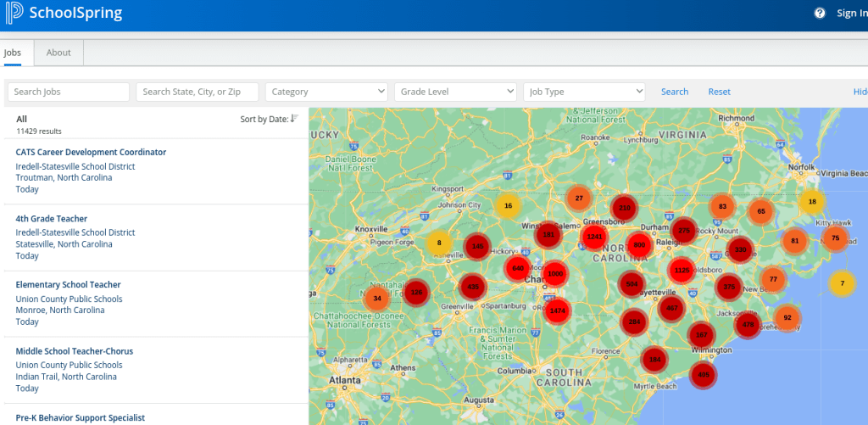Switch to the About tab
Screen dimensions: 868x425
pos(58,53)
